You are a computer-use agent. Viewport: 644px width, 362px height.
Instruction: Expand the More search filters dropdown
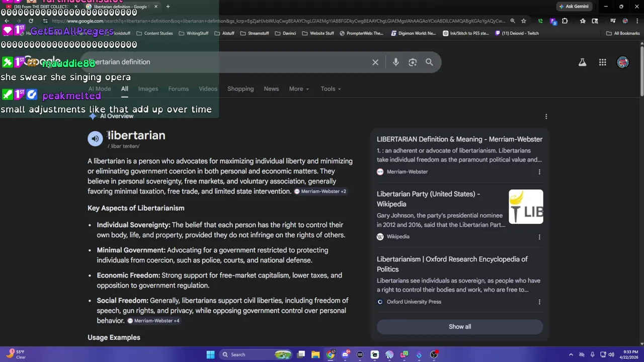click(299, 89)
